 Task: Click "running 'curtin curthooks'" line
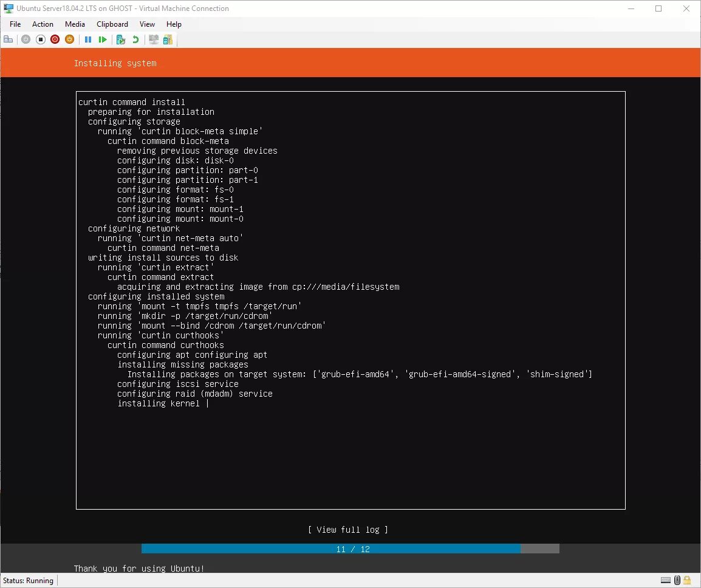point(161,335)
